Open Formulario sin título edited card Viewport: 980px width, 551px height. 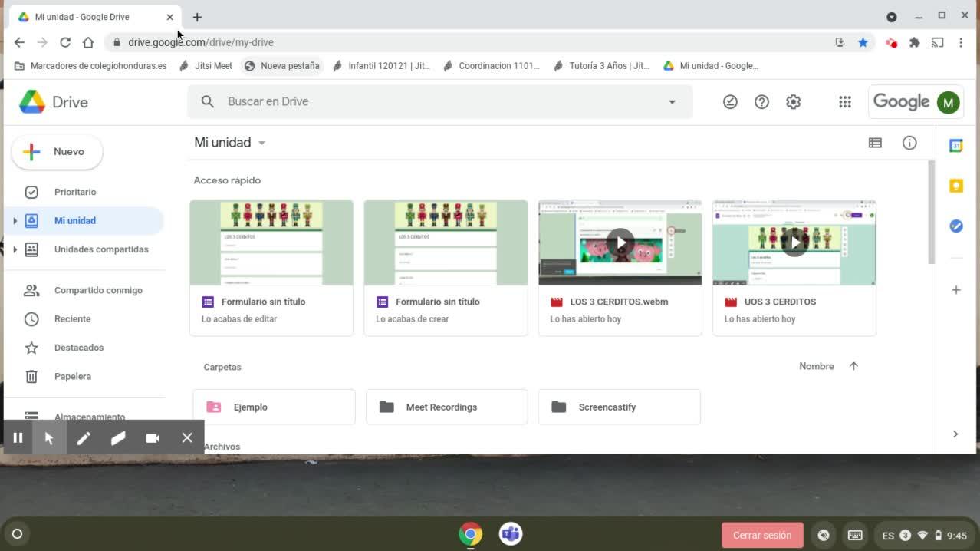point(271,268)
